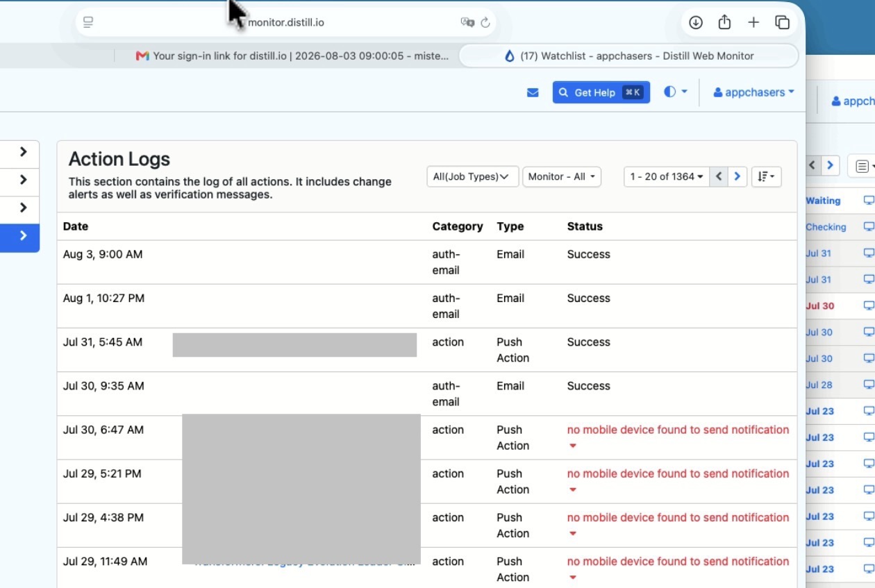875x588 pixels.
Task: Reload the monitor.distill.io page
Action: [x=485, y=22]
